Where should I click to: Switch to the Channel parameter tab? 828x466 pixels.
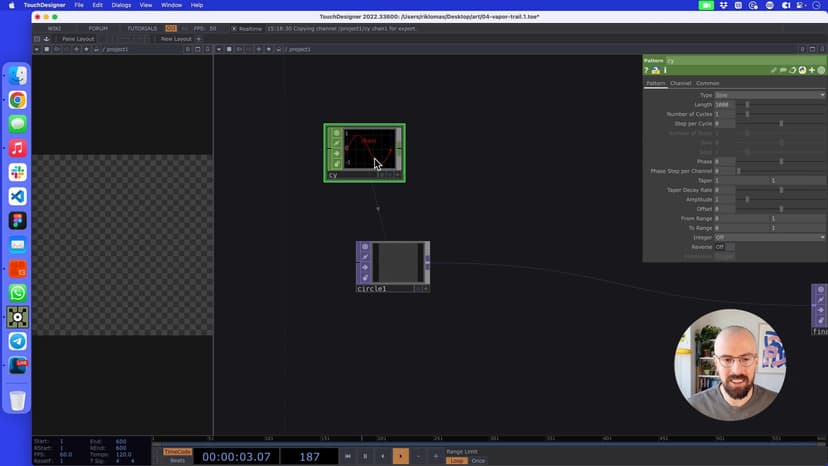tap(680, 83)
